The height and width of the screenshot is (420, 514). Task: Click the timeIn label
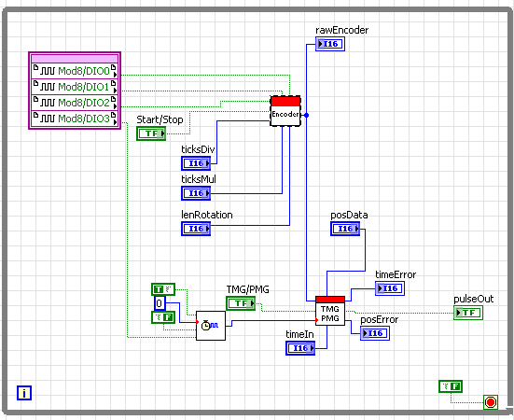(299, 334)
